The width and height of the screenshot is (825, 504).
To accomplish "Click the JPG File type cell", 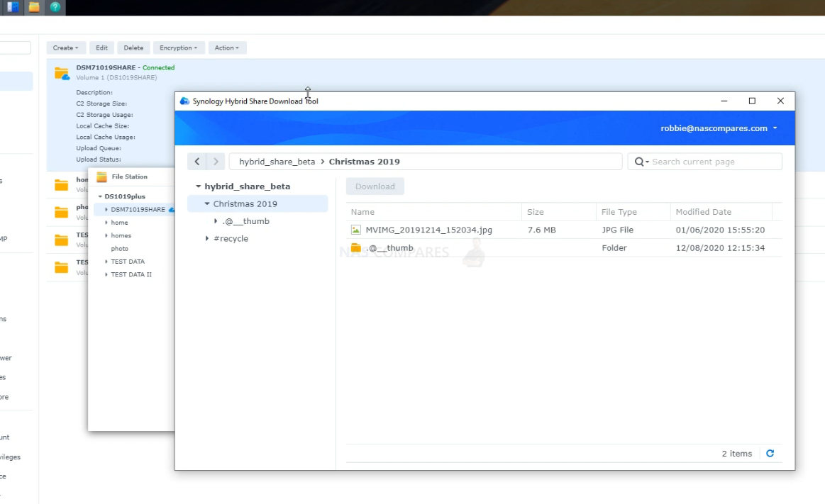I will click(x=618, y=230).
